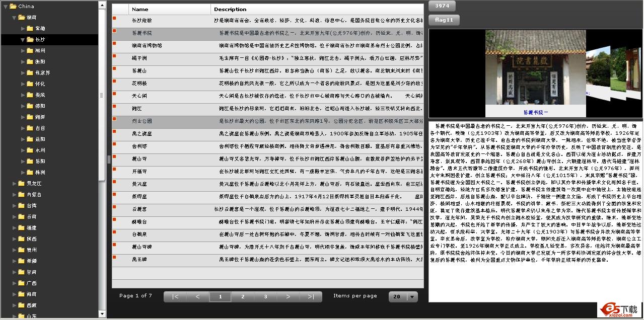Collapse the China root node arrow
This screenshot has height=320, width=644.
pyautogui.click(x=6, y=7)
